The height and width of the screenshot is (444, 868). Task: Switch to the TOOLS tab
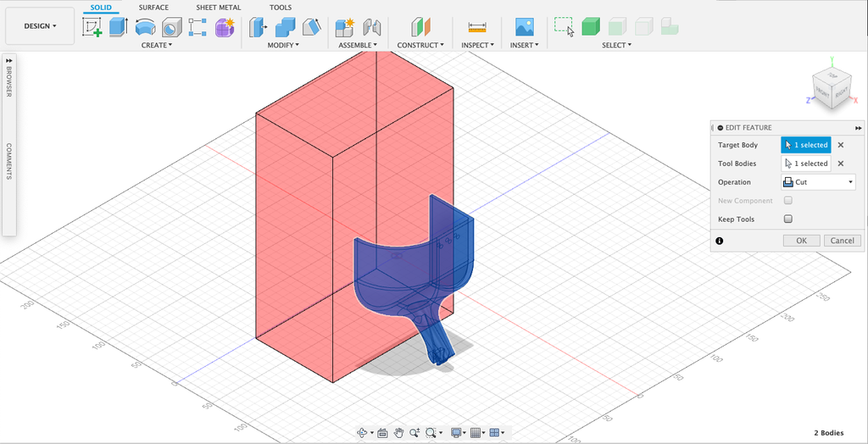[280, 8]
